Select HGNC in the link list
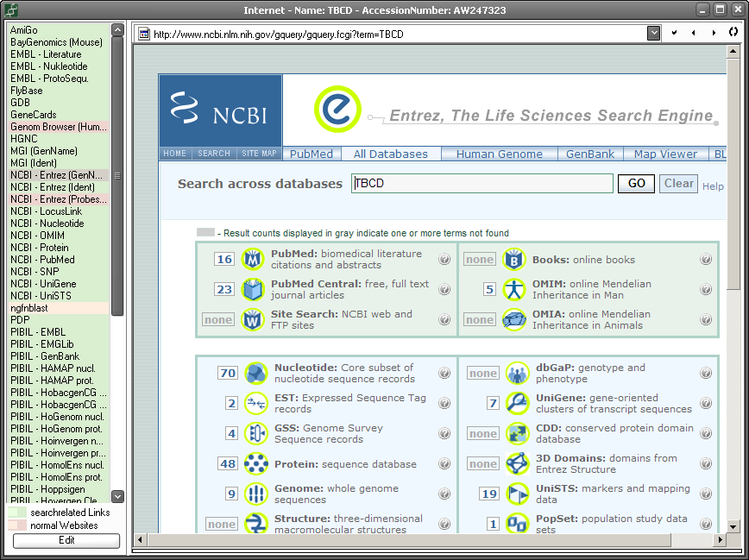 pos(60,139)
